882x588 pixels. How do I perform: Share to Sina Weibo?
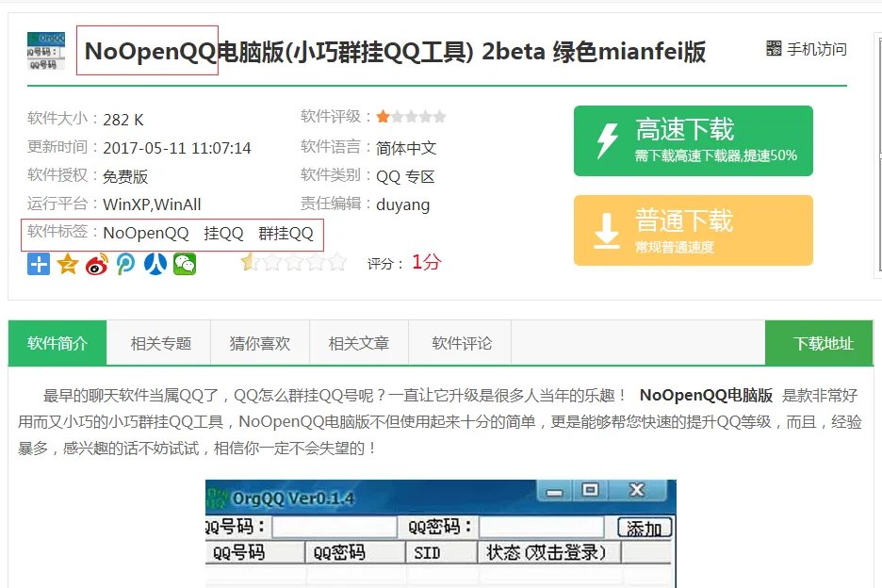94,265
